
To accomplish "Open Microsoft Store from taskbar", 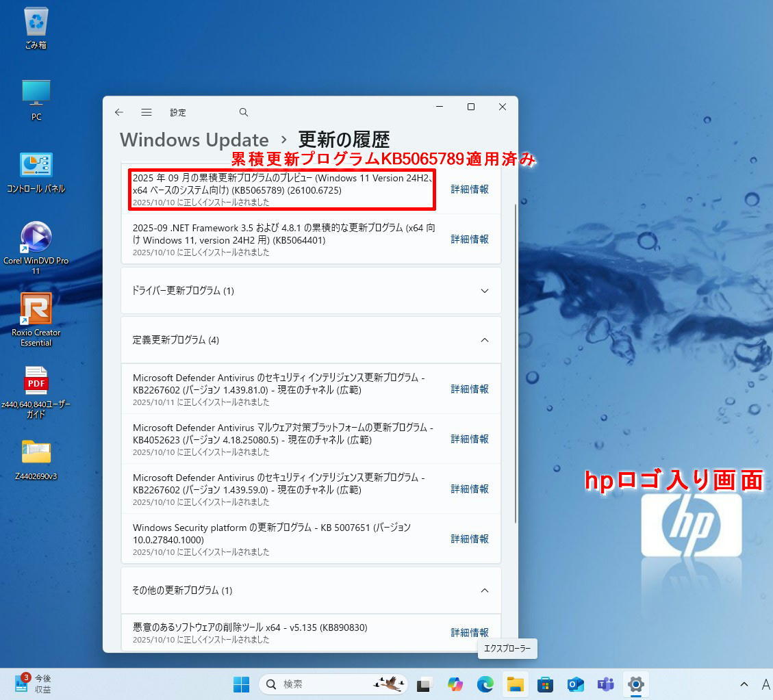I will [546, 684].
